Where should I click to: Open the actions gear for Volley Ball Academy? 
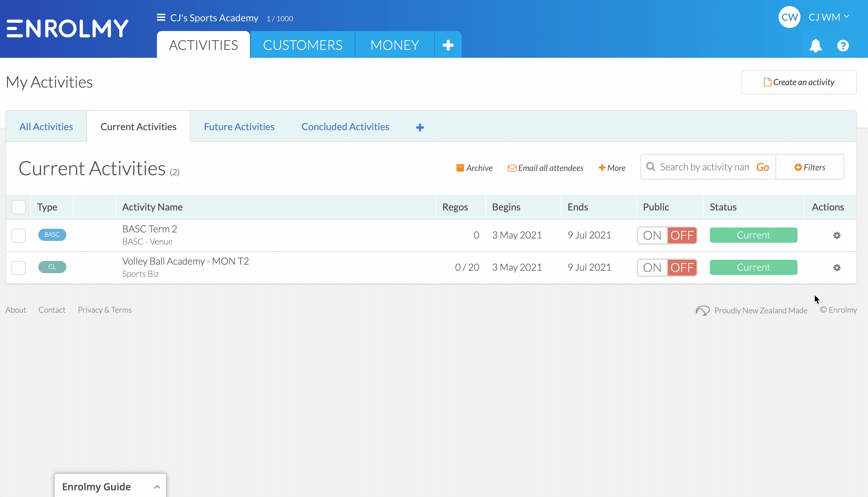coord(837,268)
